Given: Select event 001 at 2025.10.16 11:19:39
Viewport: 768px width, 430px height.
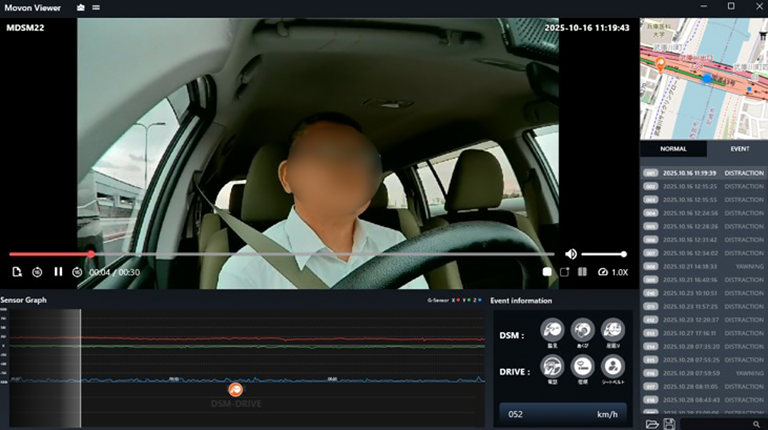Looking at the screenshot, I should point(704,173).
